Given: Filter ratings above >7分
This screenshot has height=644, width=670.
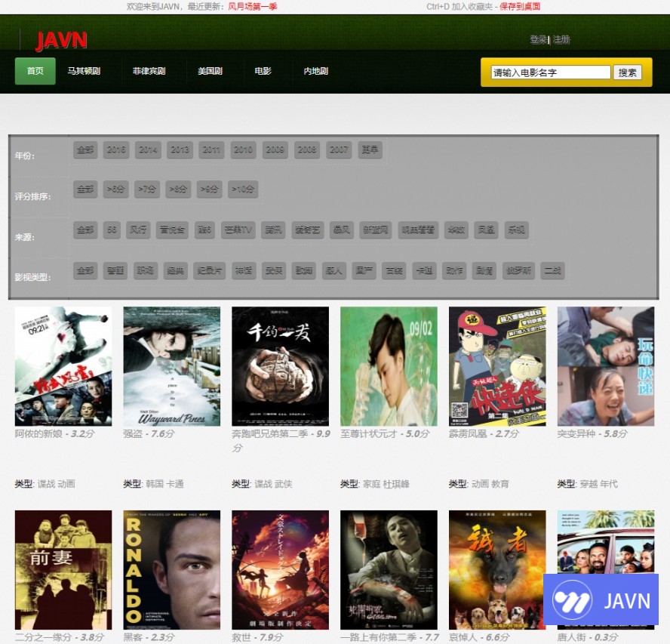Looking at the screenshot, I should click(147, 189).
